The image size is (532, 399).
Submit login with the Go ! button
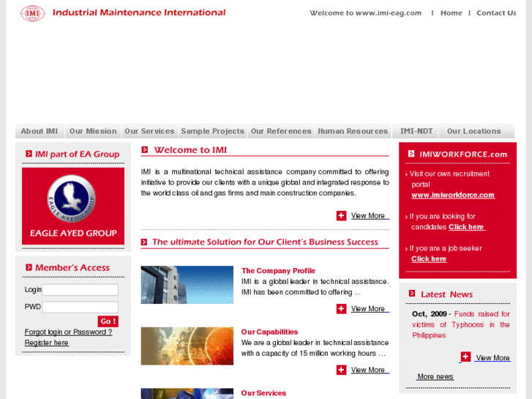[x=108, y=321]
